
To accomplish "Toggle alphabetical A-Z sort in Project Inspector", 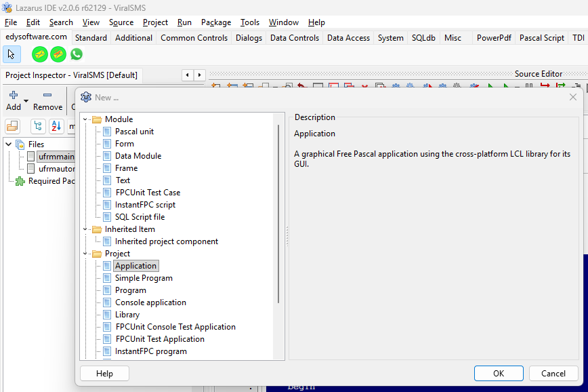I will (x=56, y=126).
